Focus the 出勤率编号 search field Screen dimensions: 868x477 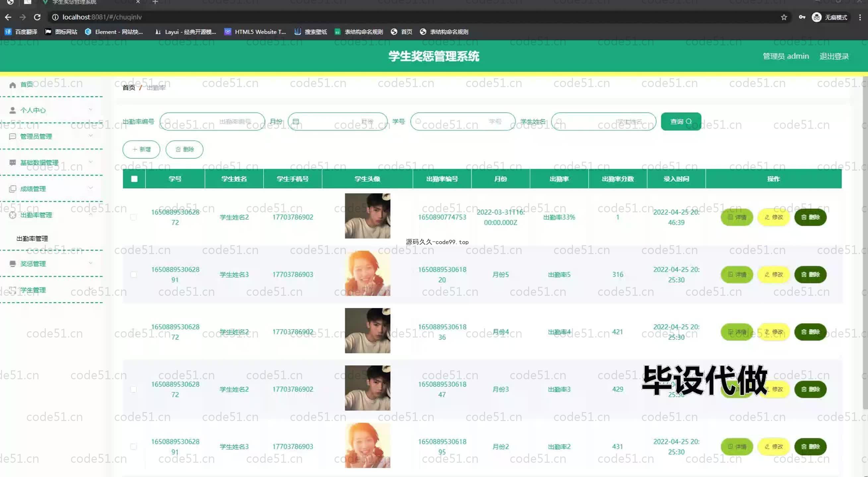(x=212, y=122)
